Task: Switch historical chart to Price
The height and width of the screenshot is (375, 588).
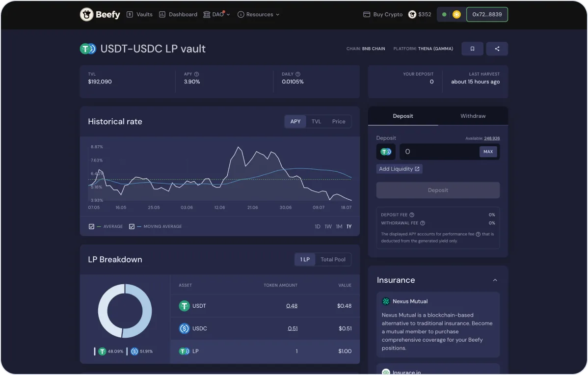Action: (339, 122)
